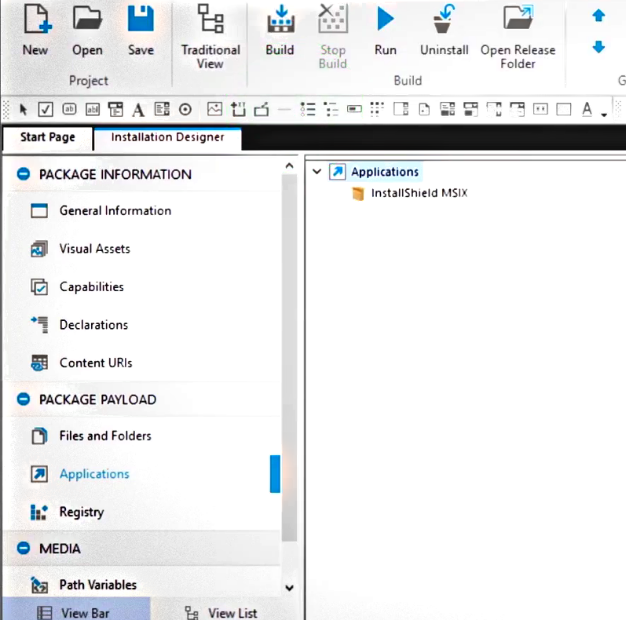Pick the small page control tool
Viewport: 626px width, 620px height.
point(424,109)
